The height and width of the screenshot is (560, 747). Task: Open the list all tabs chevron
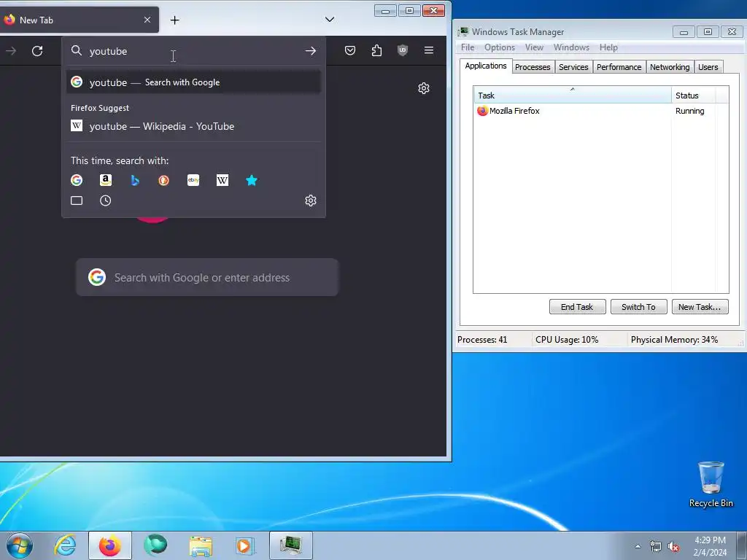[x=330, y=20]
